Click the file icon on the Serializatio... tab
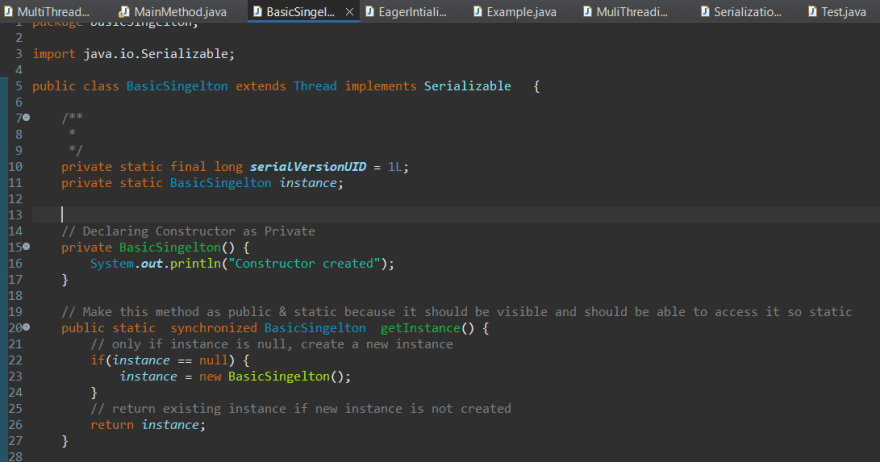 click(705, 11)
